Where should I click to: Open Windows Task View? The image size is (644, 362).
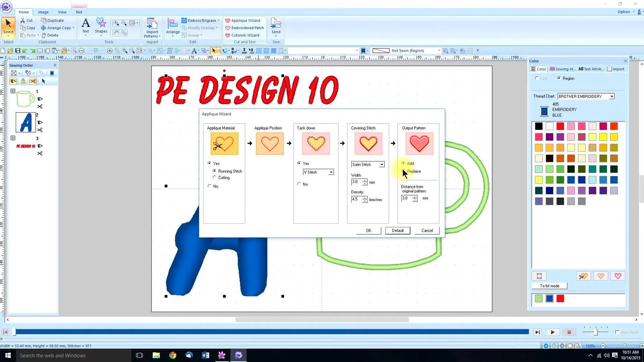140,355
